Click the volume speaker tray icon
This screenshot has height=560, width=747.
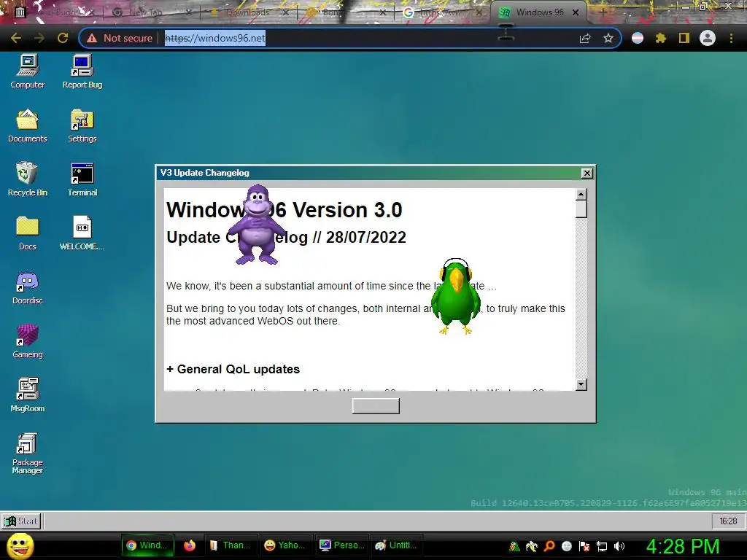coord(619,546)
